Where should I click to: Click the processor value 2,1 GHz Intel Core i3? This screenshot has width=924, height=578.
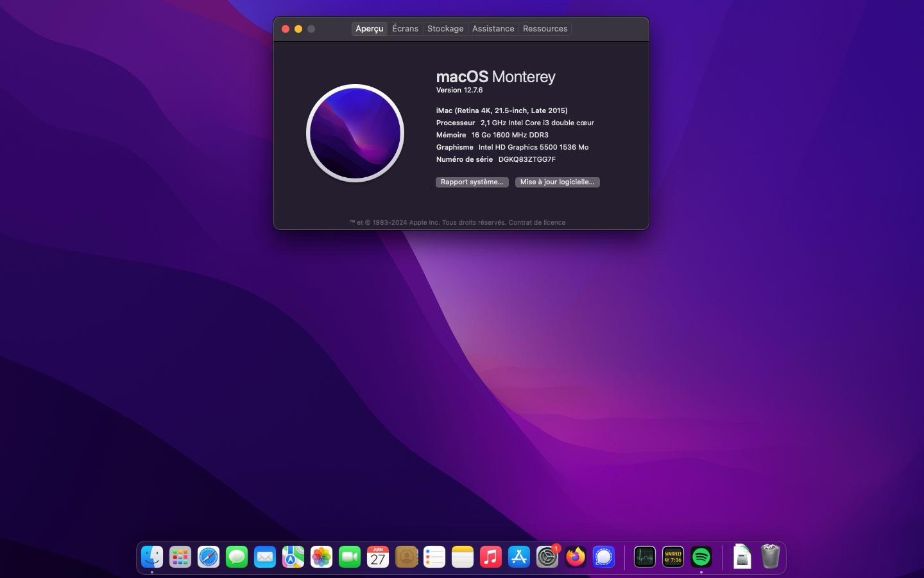[x=537, y=123]
